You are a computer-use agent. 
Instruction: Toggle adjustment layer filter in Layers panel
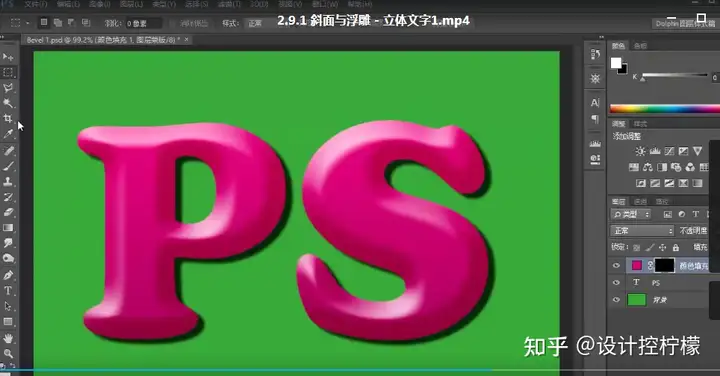pos(682,214)
